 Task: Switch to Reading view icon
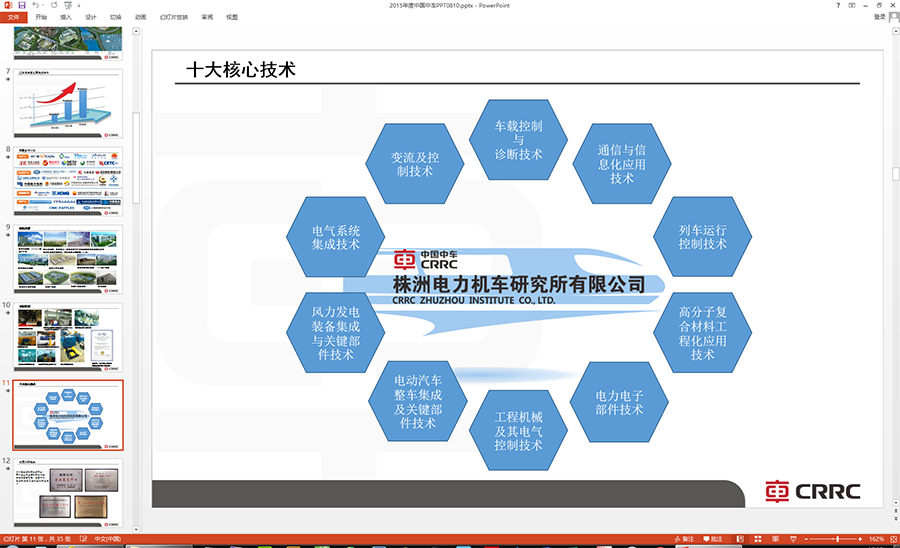click(775, 539)
